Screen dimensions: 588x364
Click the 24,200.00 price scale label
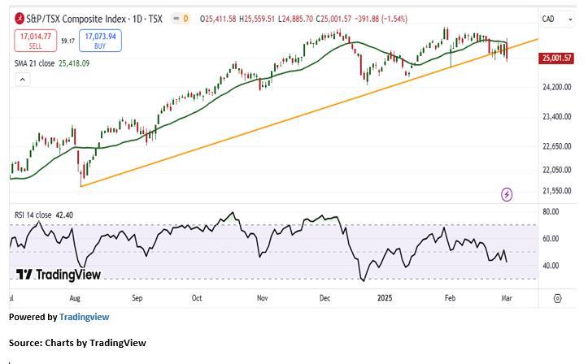point(557,86)
